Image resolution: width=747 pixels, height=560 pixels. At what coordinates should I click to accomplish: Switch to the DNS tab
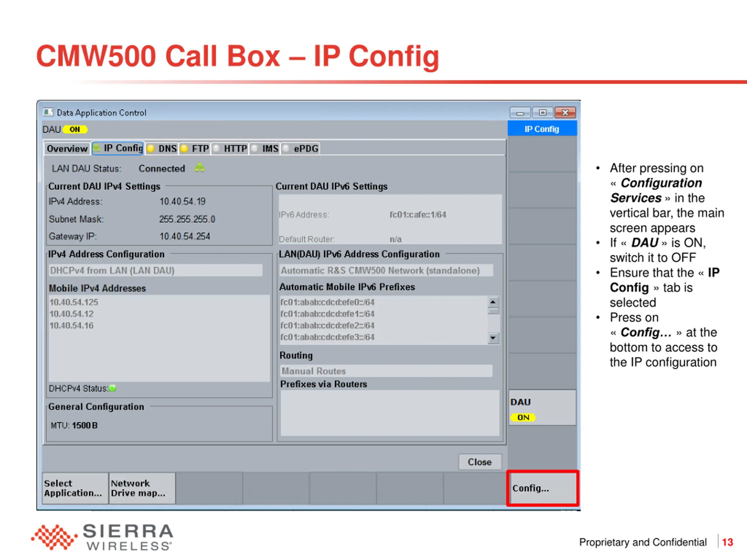(162, 148)
